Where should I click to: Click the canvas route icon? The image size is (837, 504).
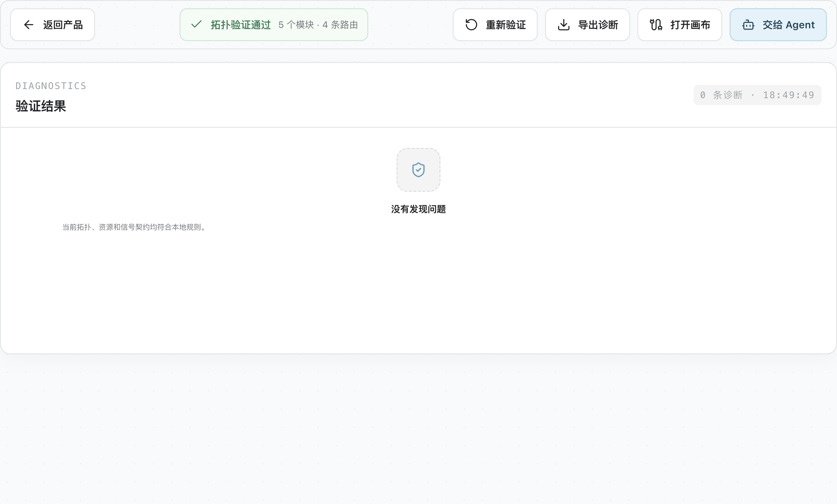coord(656,25)
